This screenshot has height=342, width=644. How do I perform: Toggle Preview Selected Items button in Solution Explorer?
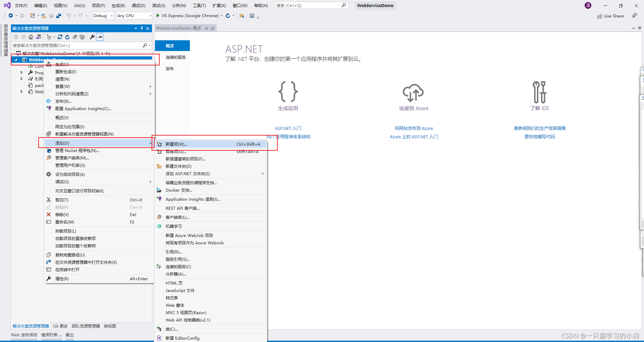point(100,37)
